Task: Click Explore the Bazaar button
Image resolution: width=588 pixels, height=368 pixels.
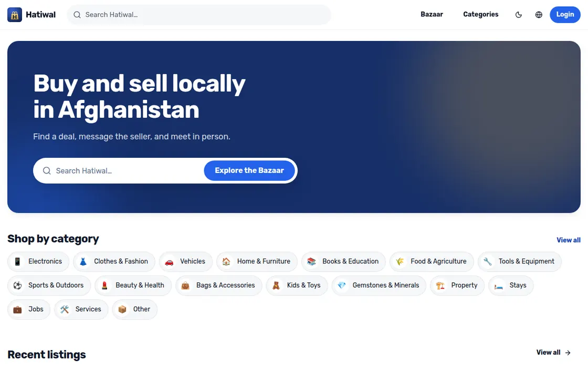Action: (x=249, y=170)
